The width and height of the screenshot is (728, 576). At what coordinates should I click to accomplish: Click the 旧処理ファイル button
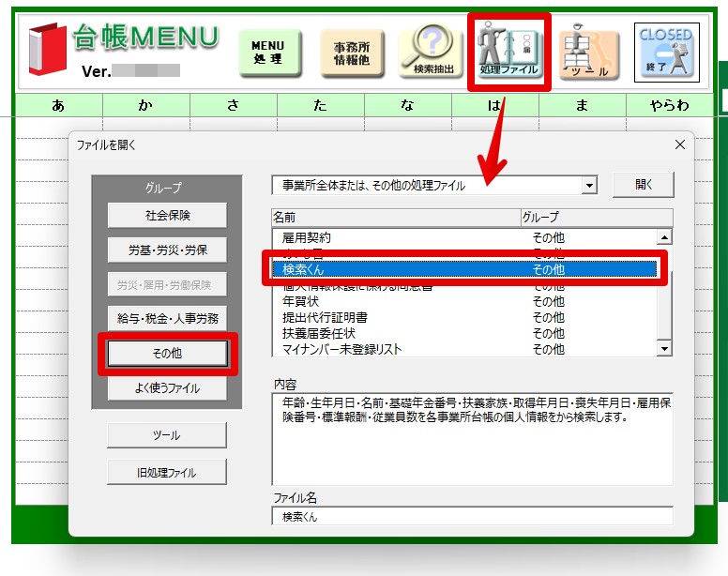coord(167,473)
